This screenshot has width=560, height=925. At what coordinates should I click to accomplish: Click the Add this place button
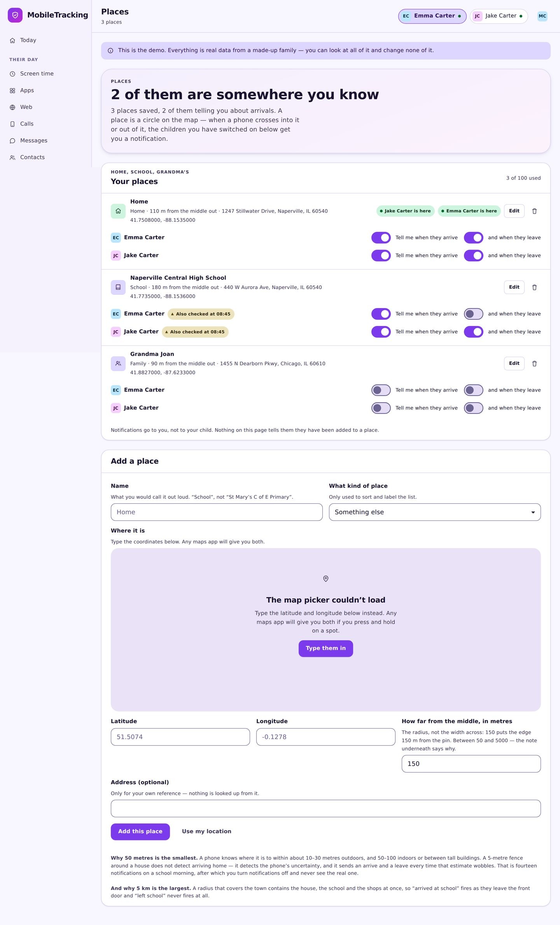(140, 832)
